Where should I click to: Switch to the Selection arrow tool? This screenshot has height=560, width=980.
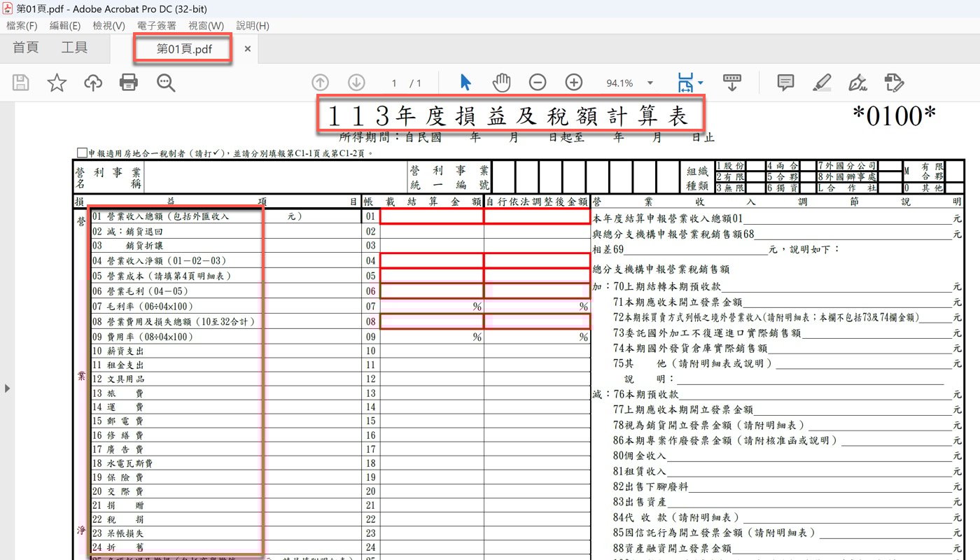[464, 82]
